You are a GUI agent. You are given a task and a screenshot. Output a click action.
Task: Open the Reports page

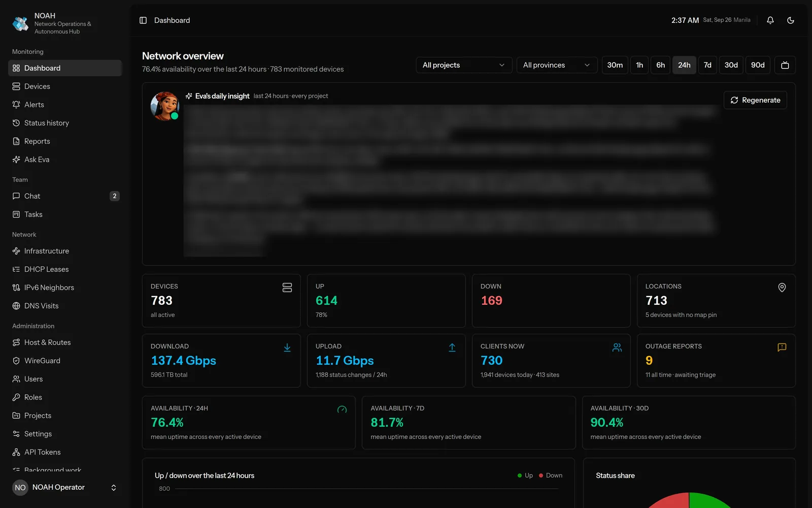coord(65,141)
